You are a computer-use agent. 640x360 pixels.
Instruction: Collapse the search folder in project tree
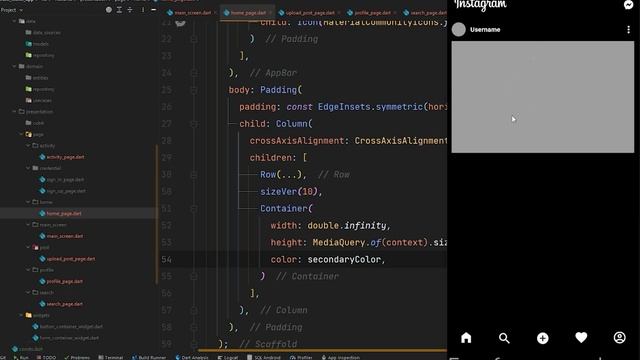coord(28,292)
